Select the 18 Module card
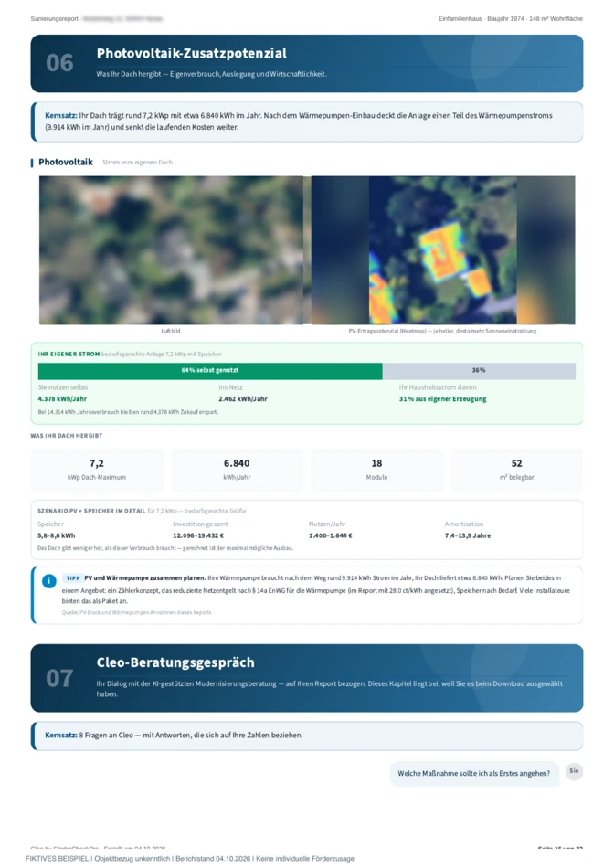Image resolution: width=614 pixels, height=868 pixels. [377, 470]
